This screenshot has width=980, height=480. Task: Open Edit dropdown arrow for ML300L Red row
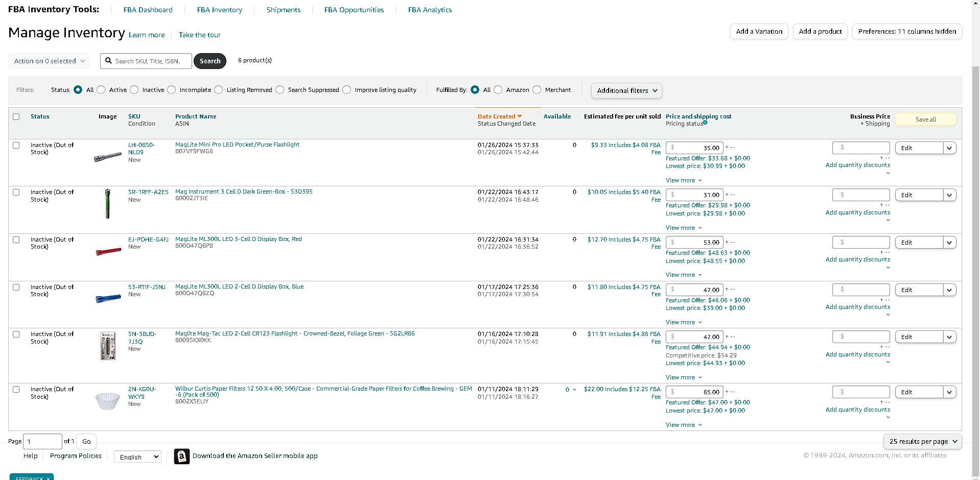pyautogui.click(x=949, y=243)
